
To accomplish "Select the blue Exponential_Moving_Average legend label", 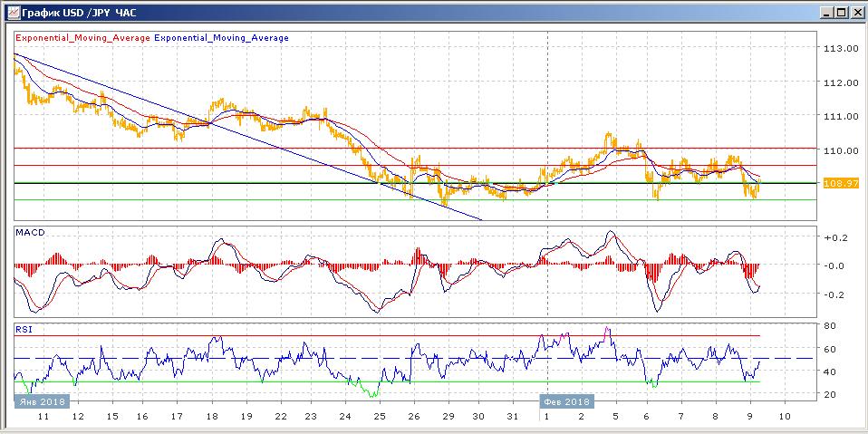I will pyautogui.click(x=222, y=38).
